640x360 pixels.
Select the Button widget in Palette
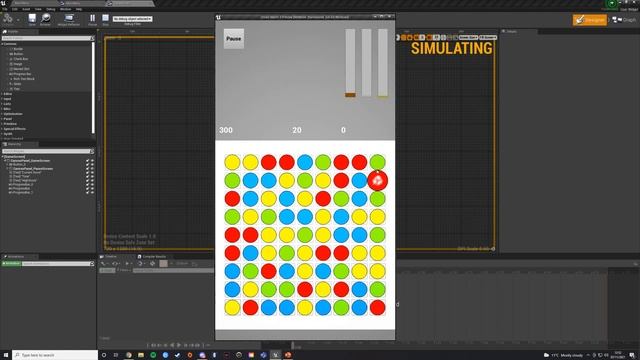[17, 54]
